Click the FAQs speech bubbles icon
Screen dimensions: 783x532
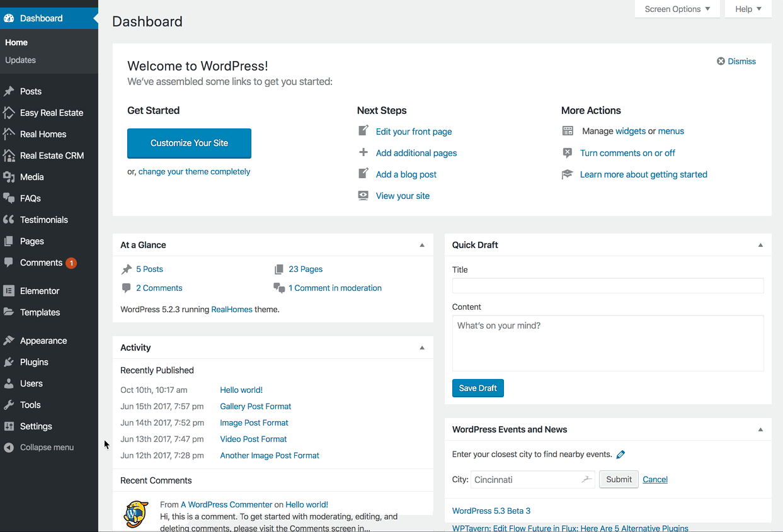(x=9, y=198)
